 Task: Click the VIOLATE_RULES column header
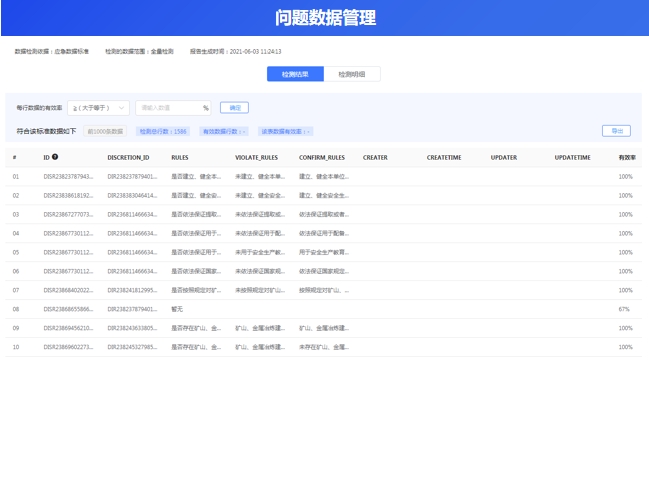[x=257, y=158]
